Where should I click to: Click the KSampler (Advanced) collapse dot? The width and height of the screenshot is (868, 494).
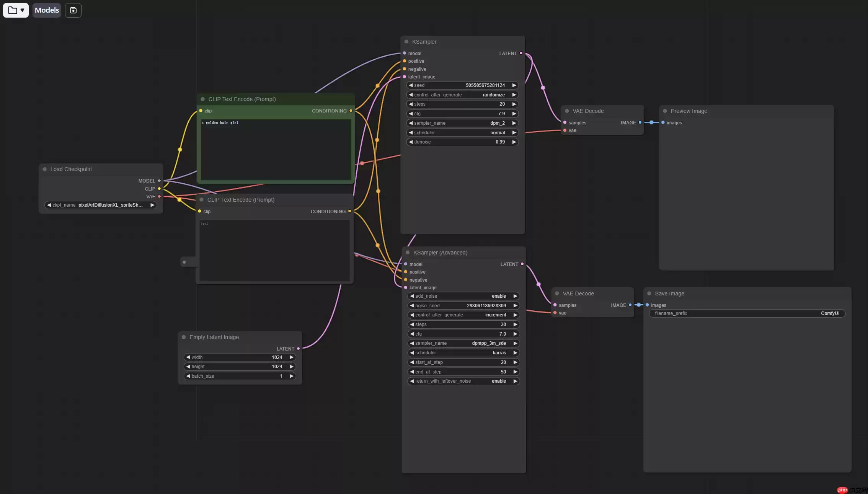coord(408,253)
